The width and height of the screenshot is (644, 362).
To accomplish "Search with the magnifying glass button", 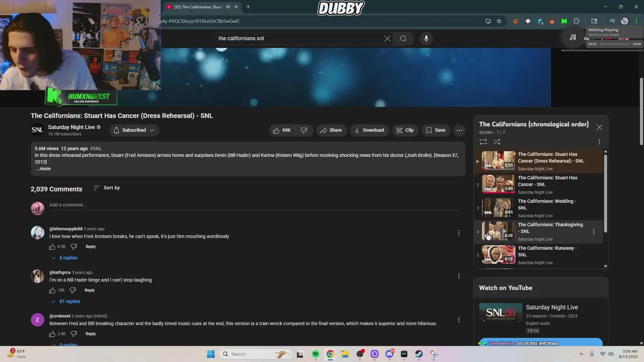I will (404, 38).
